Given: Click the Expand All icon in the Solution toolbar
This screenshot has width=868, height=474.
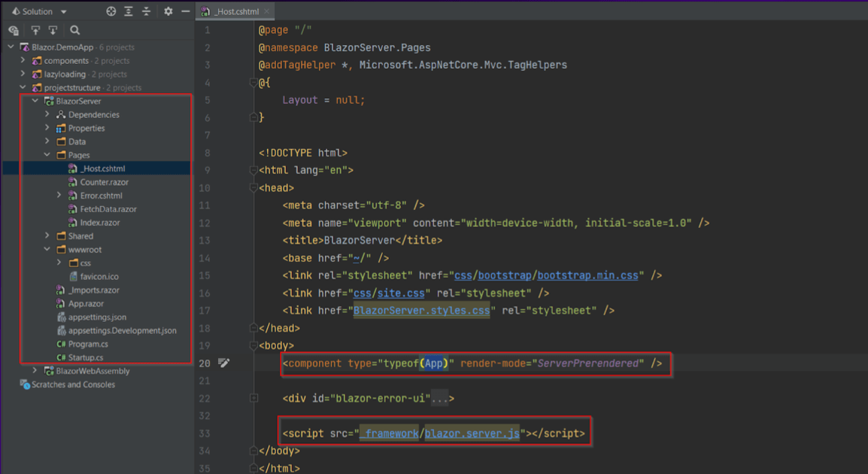Looking at the screenshot, I should point(129,11).
